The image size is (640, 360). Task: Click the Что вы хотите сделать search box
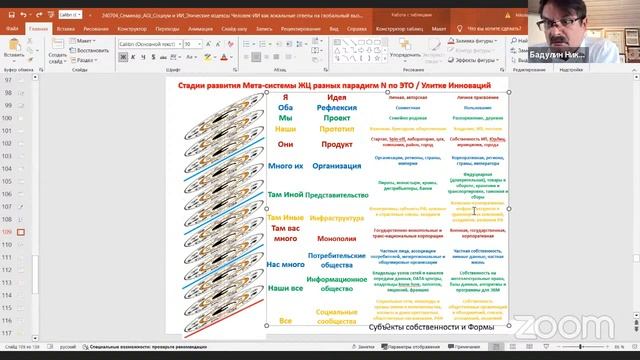(494, 29)
